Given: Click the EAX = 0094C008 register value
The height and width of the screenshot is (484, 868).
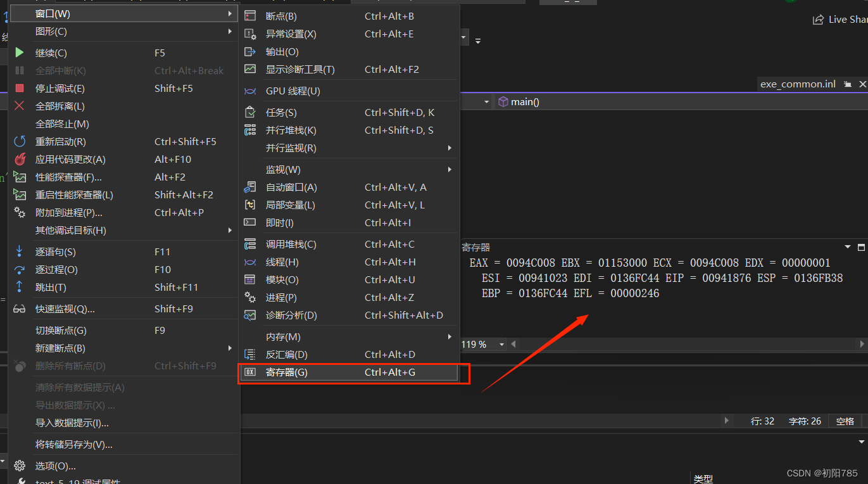Looking at the screenshot, I should [512, 263].
